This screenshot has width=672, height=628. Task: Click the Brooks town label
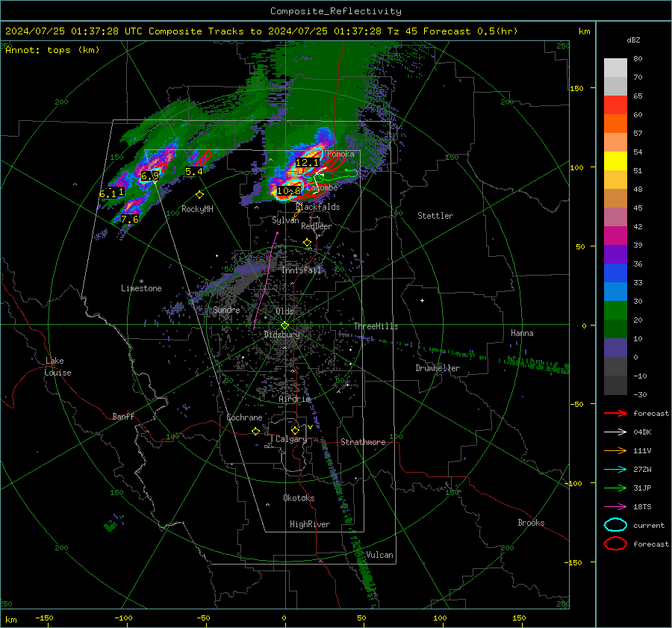tap(531, 523)
